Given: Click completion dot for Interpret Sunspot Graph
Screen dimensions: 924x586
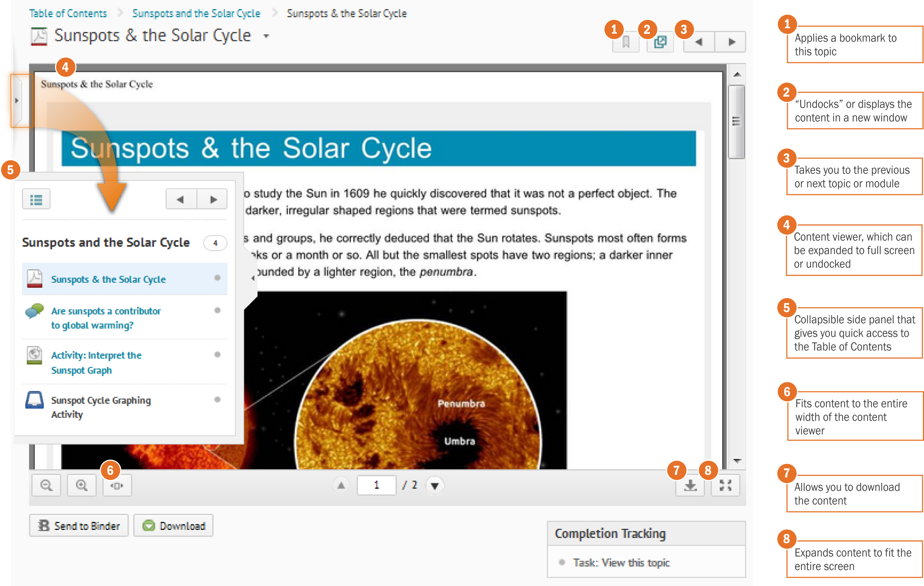Looking at the screenshot, I should pos(218,354).
